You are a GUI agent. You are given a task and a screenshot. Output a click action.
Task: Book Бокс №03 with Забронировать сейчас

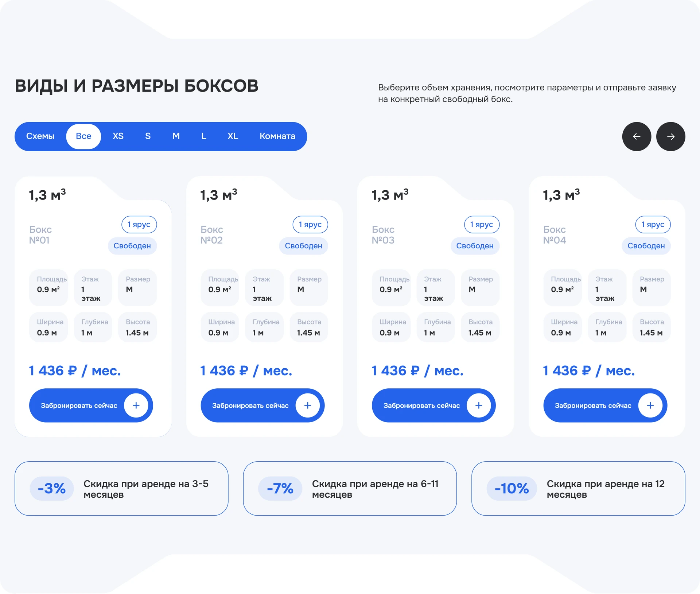click(x=433, y=405)
